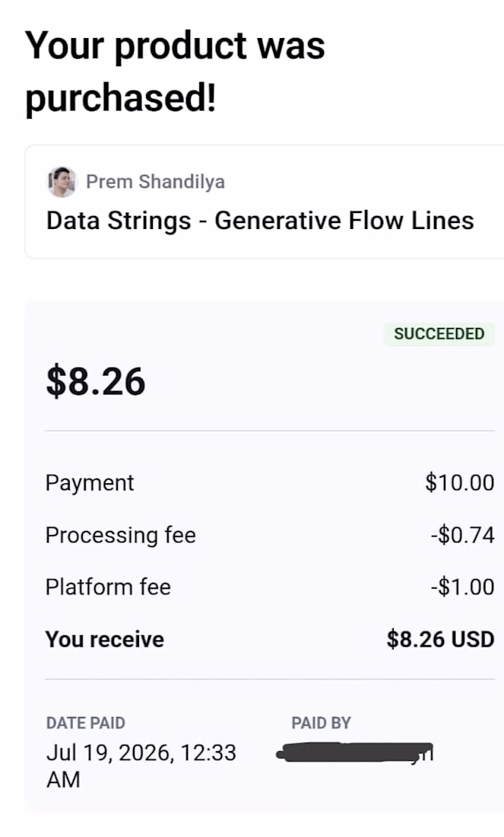Click the $8.26 USD payout amount
Screen dimensions: 504x837
coord(441,639)
